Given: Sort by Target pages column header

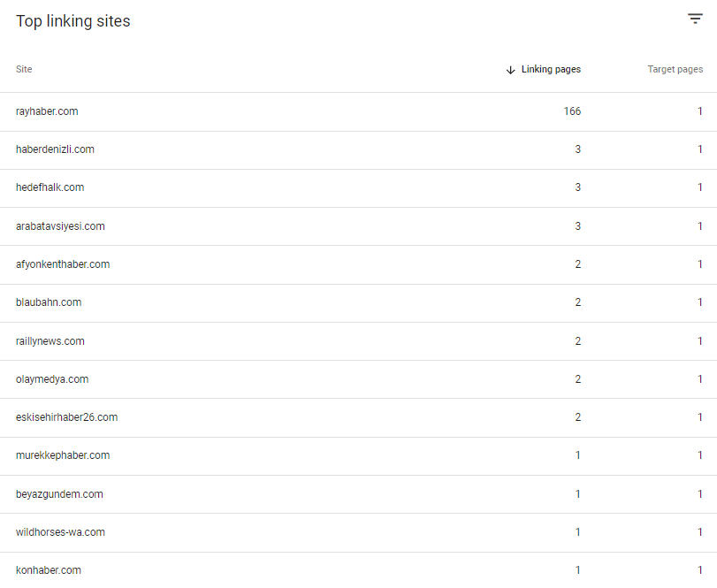Looking at the screenshot, I should pyautogui.click(x=675, y=69).
